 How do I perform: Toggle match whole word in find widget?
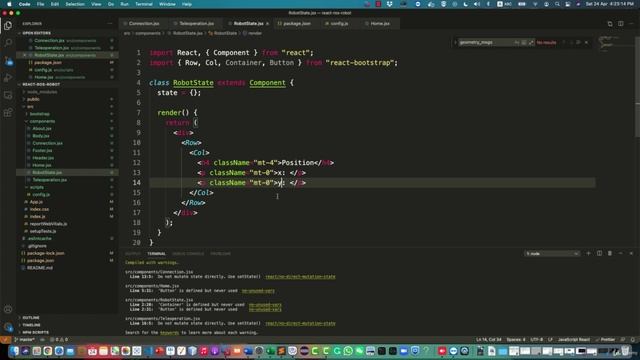pyautogui.click(x=524, y=42)
